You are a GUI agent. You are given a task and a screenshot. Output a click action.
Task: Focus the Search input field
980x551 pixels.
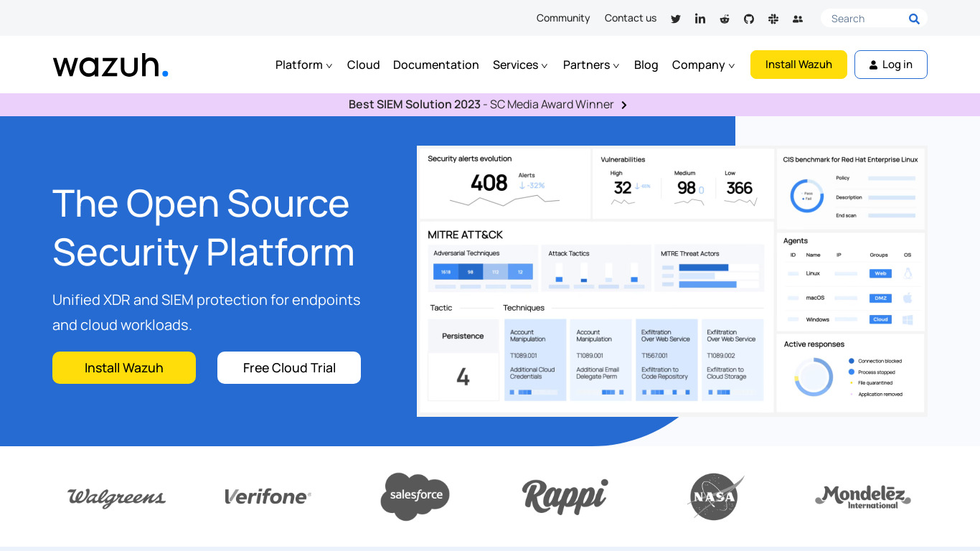[867, 19]
